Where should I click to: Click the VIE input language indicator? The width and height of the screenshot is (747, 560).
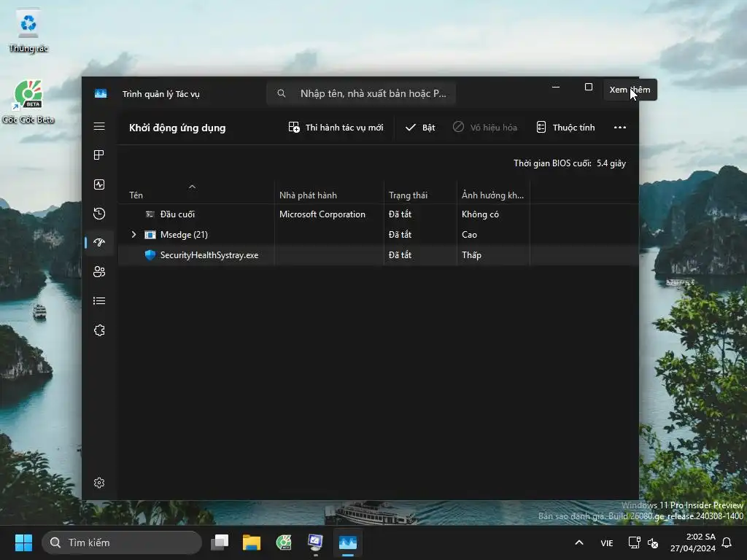[x=606, y=543]
